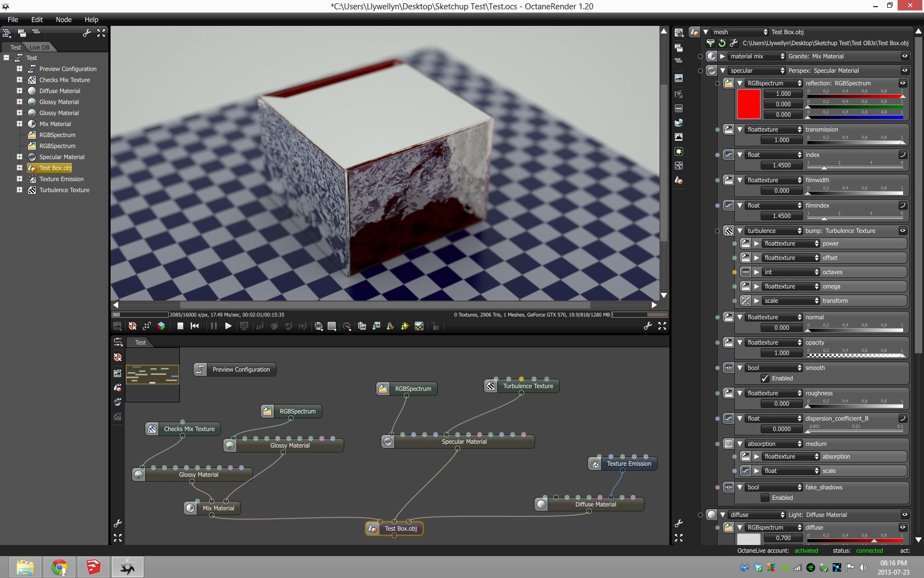Toggle the smooth Enabled checkbox
This screenshot has height=578, width=924.
click(x=765, y=378)
